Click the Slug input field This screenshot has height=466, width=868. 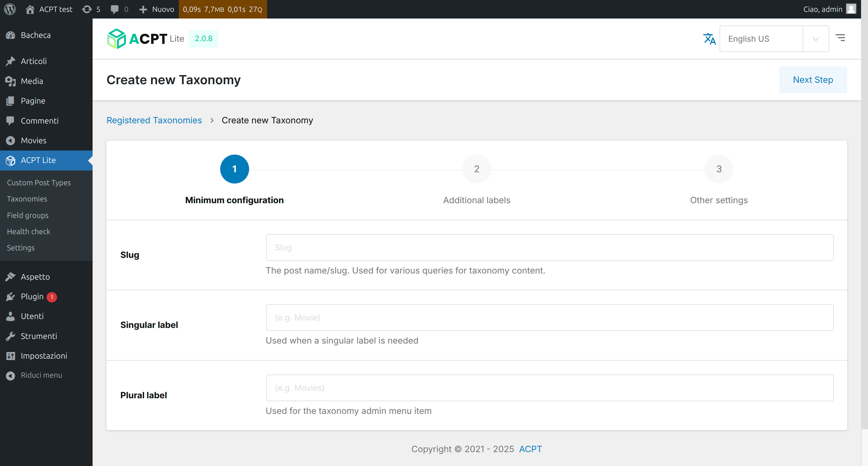point(549,247)
